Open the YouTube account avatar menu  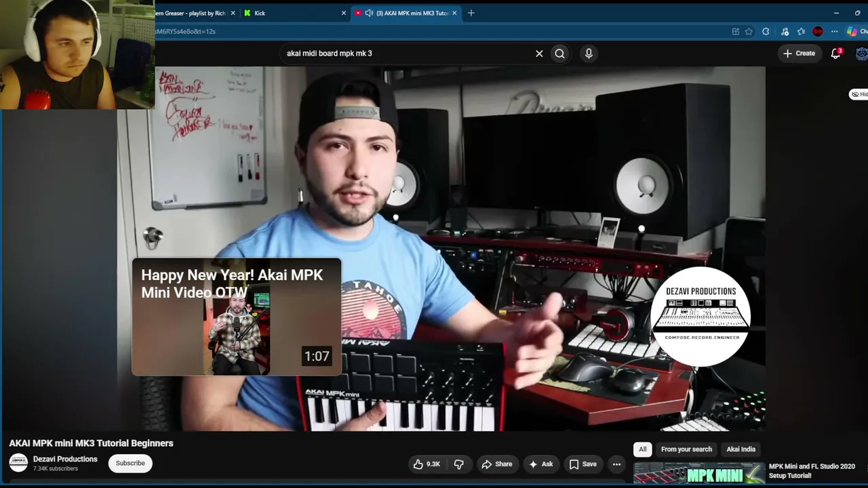pos(862,54)
